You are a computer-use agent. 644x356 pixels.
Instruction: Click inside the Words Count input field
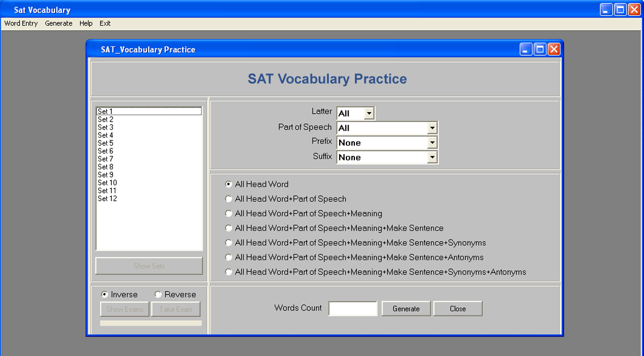click(x=353, y=309)
